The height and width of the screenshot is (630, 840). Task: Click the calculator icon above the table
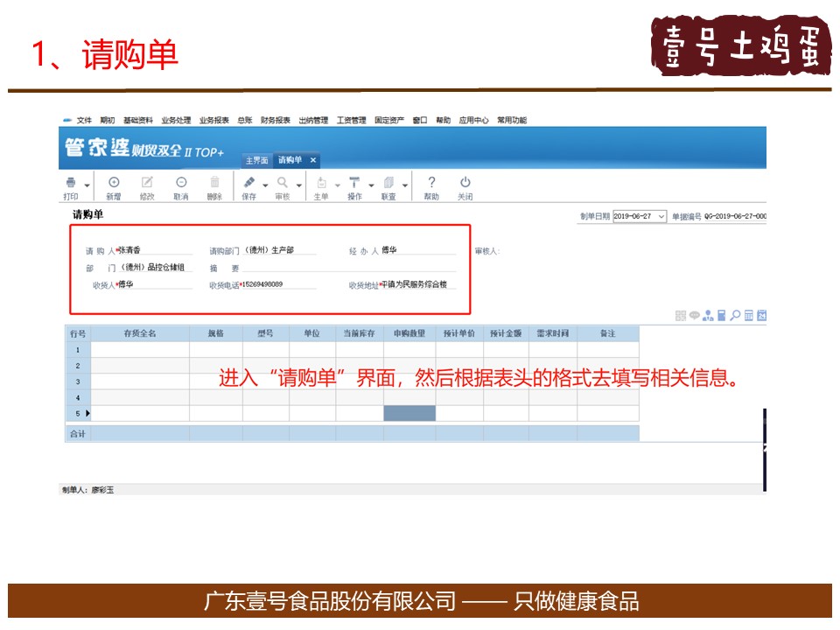(722, 316)
